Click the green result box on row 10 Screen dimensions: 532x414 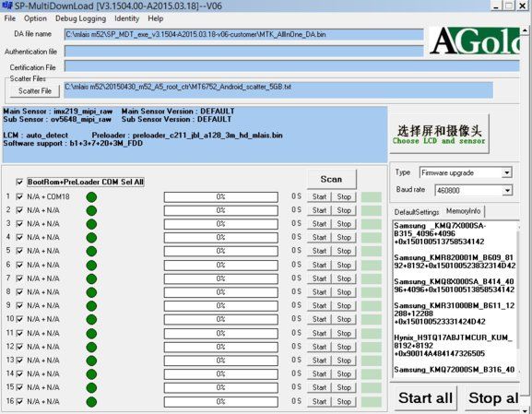click(x=372, y=320)
